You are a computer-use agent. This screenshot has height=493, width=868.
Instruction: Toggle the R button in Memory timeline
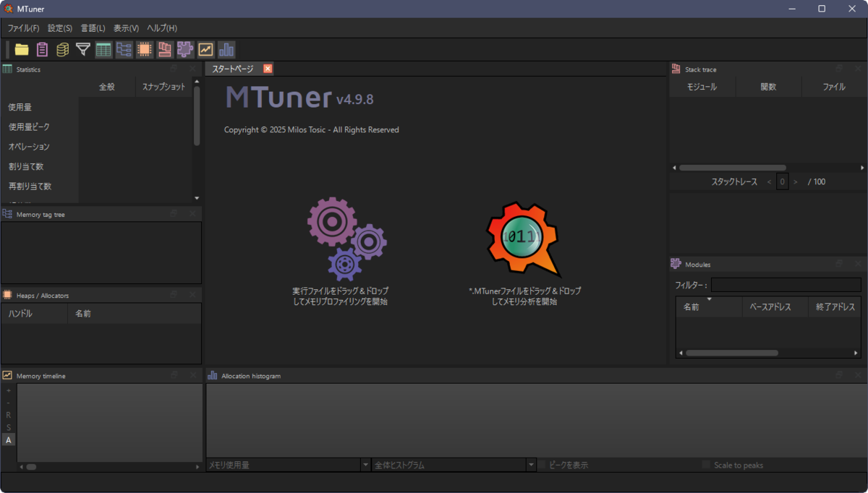pos(9,415)
